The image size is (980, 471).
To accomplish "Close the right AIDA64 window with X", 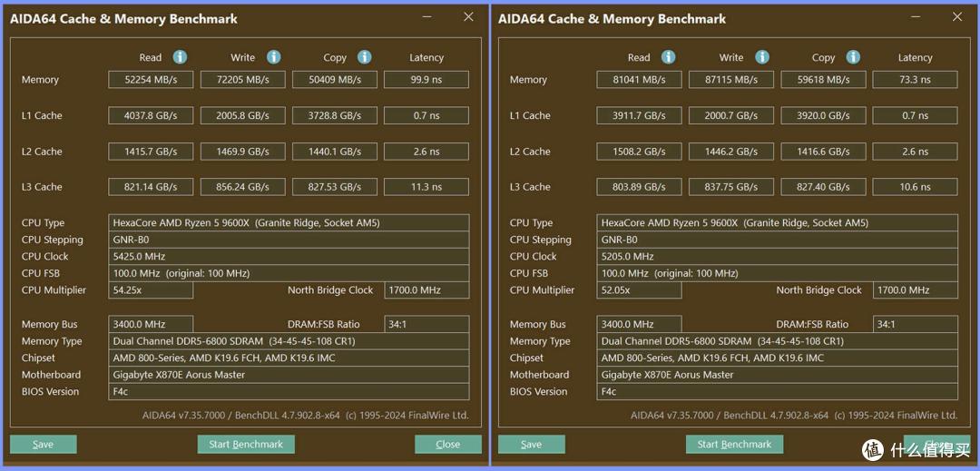I will [x=957, y=17].
